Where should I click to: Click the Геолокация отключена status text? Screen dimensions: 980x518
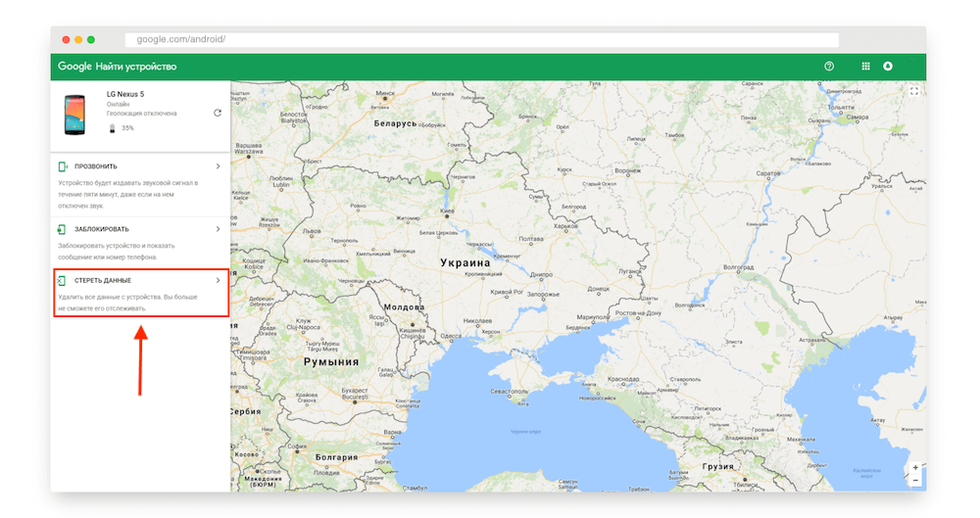click(x=141, y=114)
